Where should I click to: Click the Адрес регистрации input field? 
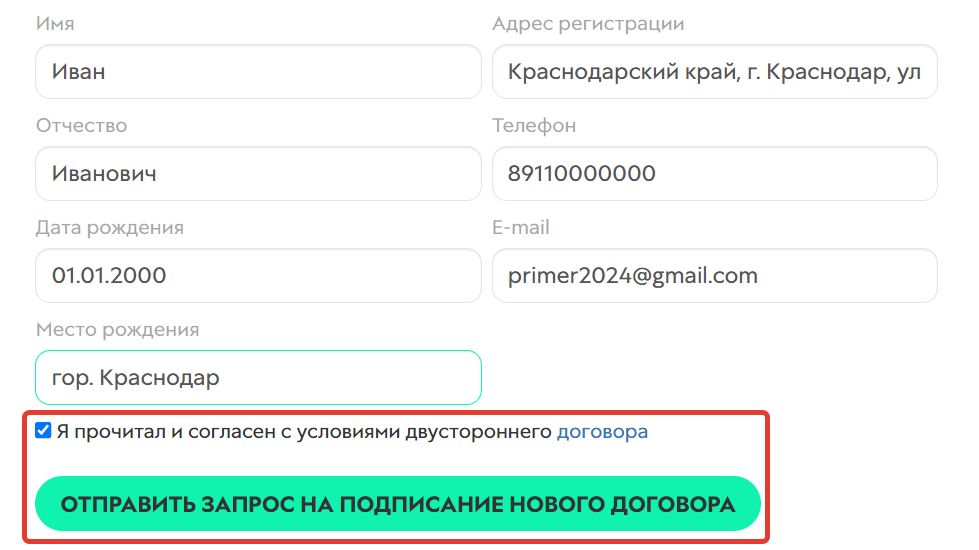(715, 71)
